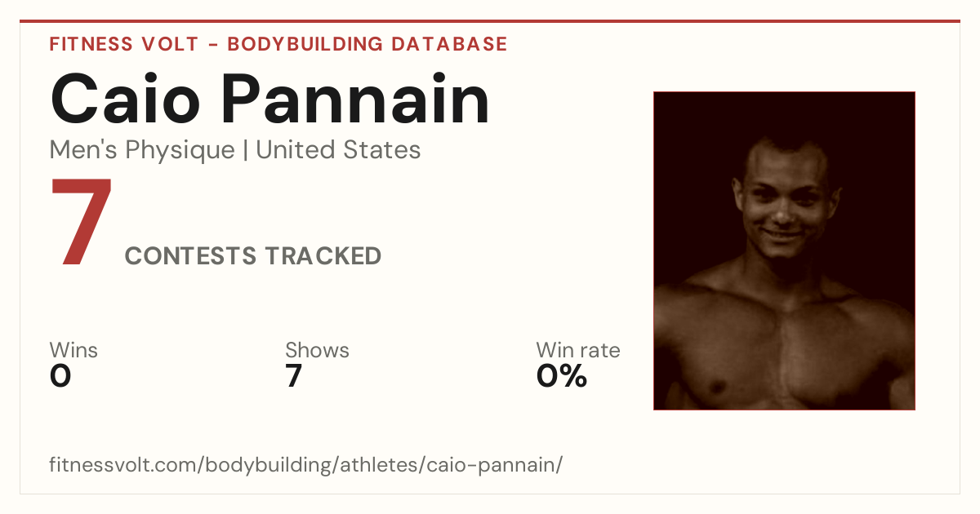The height and width of the screenshot is (514, 980).
Task: Click the red top border line
Action: [x=490, y=21]
